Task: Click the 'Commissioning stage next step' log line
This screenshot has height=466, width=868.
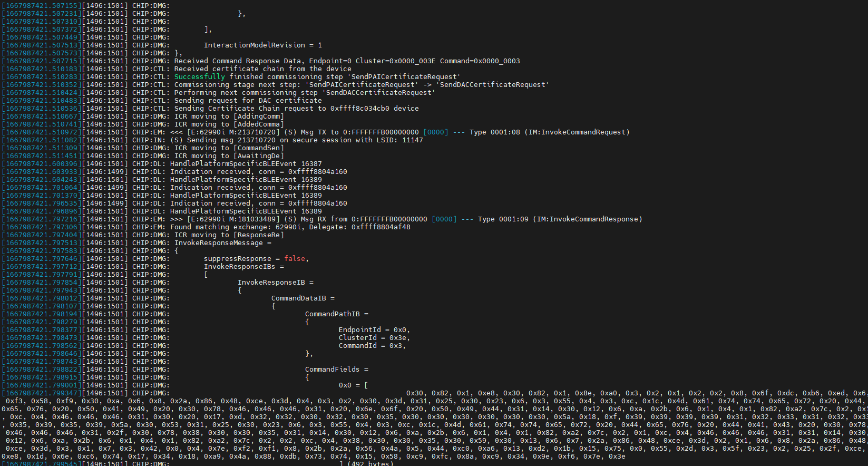Action: [x=362, y=85]
